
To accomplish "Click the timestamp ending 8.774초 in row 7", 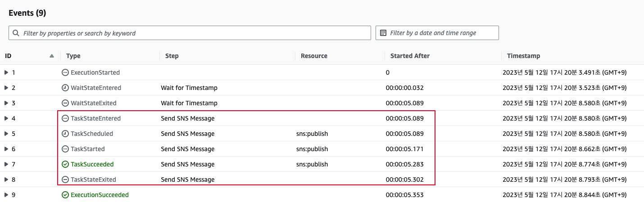I will [565, 164].
